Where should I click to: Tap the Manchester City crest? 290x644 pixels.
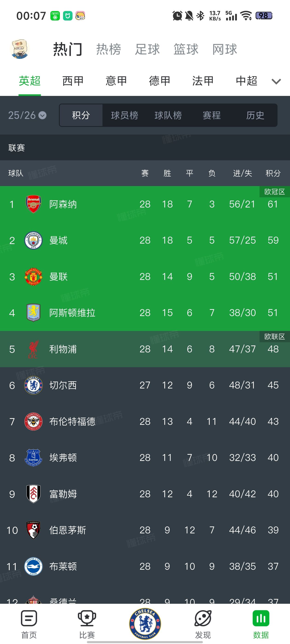[33, 241]
